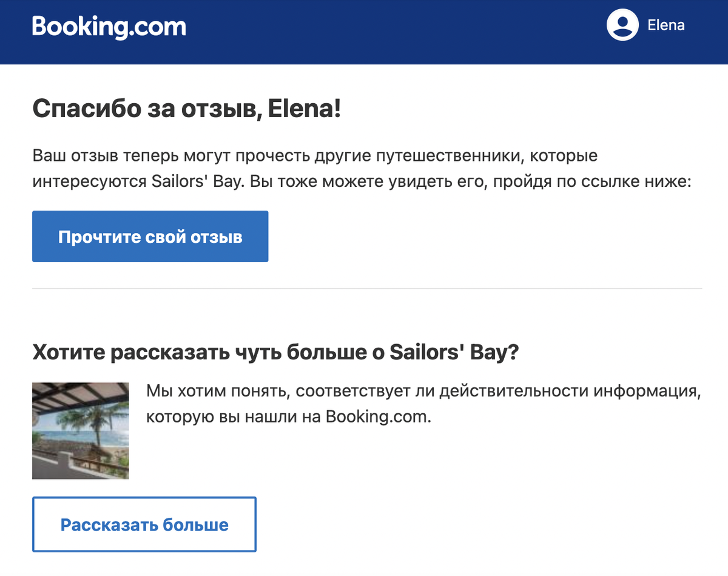Click the Прочтите свой отзыв button
The width and height of the screenshot is (728, 576).
(x=150, y=237)
